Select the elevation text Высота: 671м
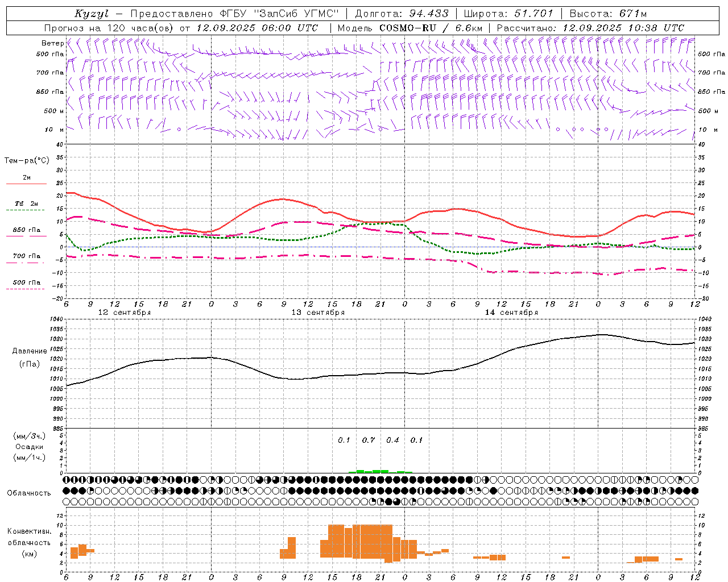This screenshot has height=582, width=728. 608,14
